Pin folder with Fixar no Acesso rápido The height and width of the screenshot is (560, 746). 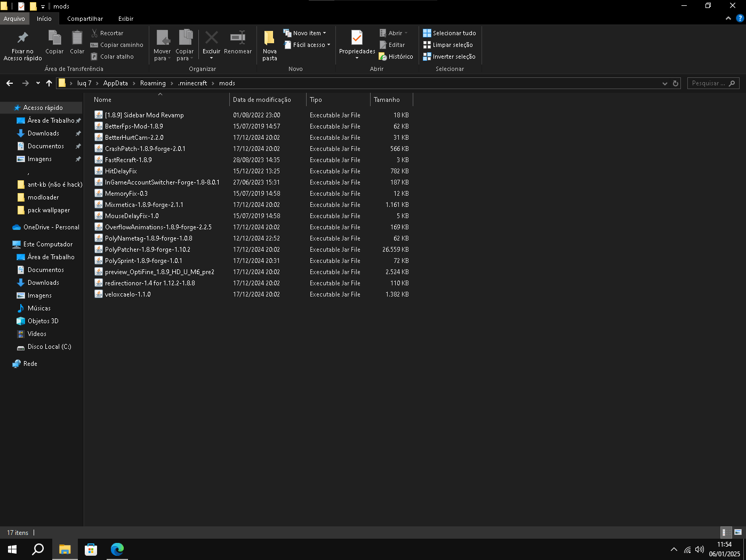22,46
